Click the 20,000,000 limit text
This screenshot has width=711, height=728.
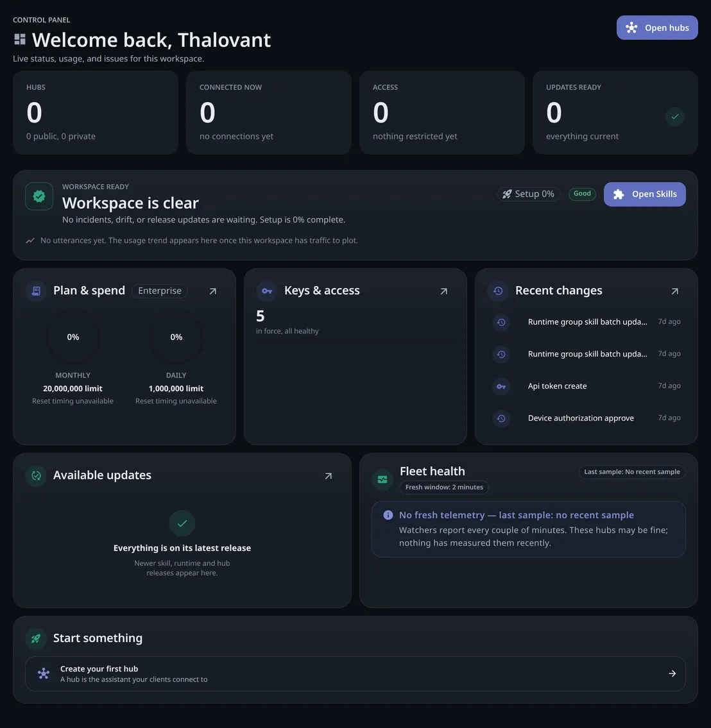pyautogui.click(x=73, y=389)
